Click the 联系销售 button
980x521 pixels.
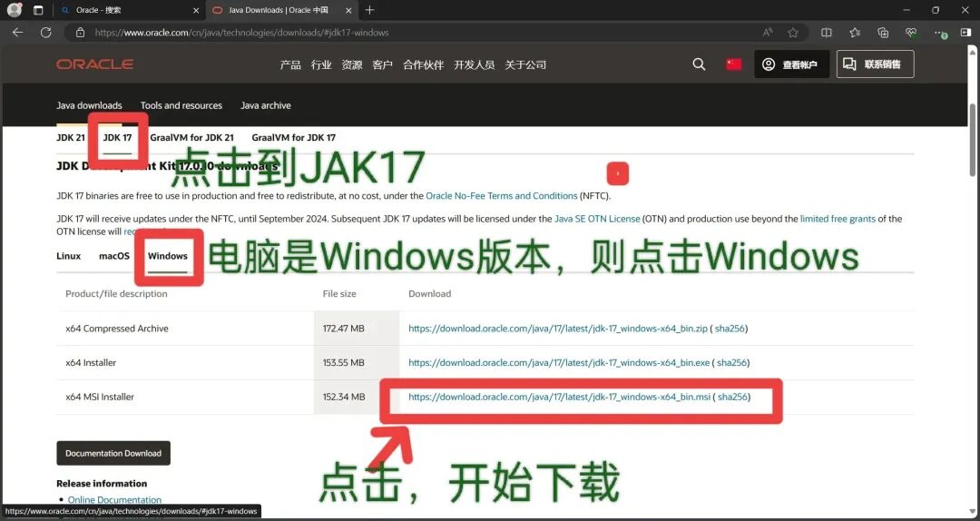[875, 64]
